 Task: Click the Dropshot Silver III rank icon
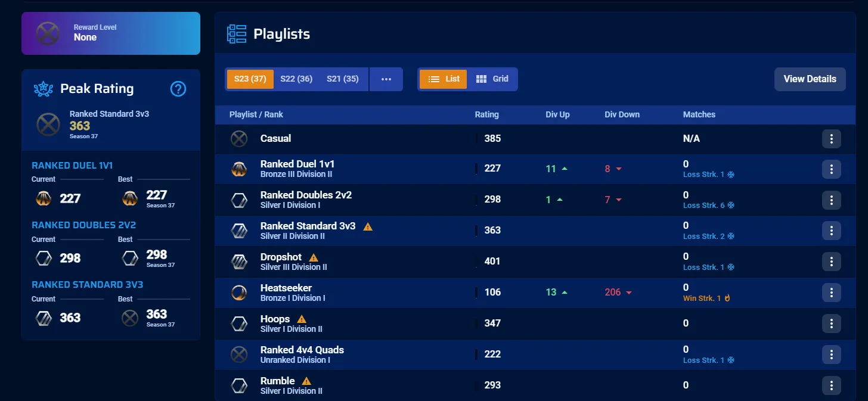click(239, 262)
